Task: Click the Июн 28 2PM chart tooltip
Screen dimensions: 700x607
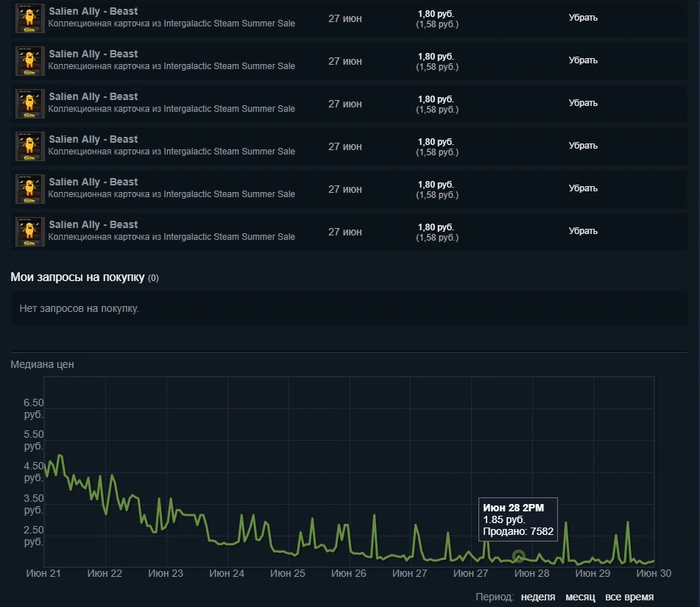Action: click(x=518, y=519)
